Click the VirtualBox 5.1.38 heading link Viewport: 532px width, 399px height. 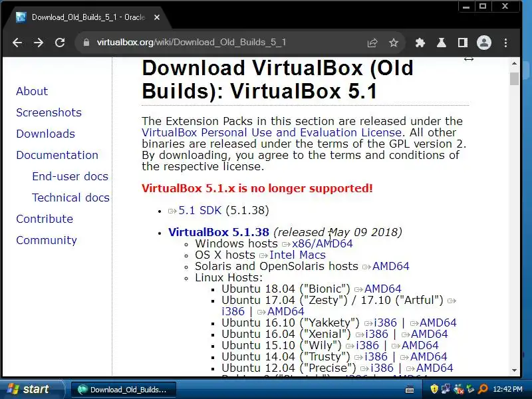pyautogui.click(x=219, y=232)
